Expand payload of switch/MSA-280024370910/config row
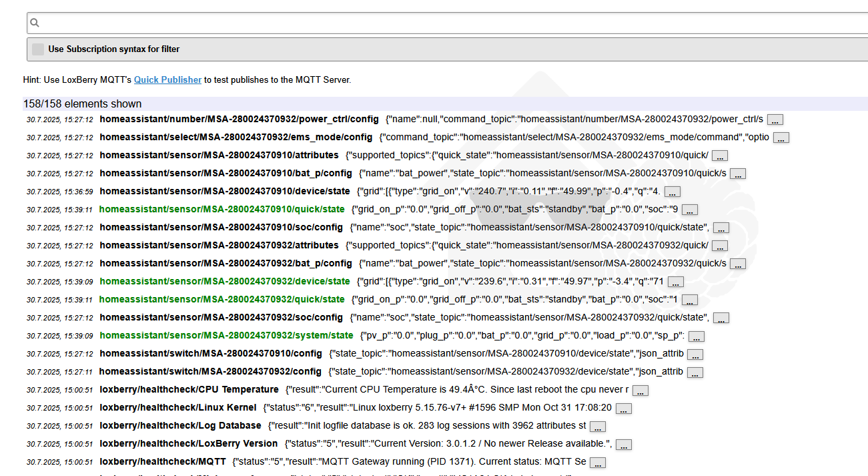The height and width of the screenshot is (476, 868). tap(695, 354)
